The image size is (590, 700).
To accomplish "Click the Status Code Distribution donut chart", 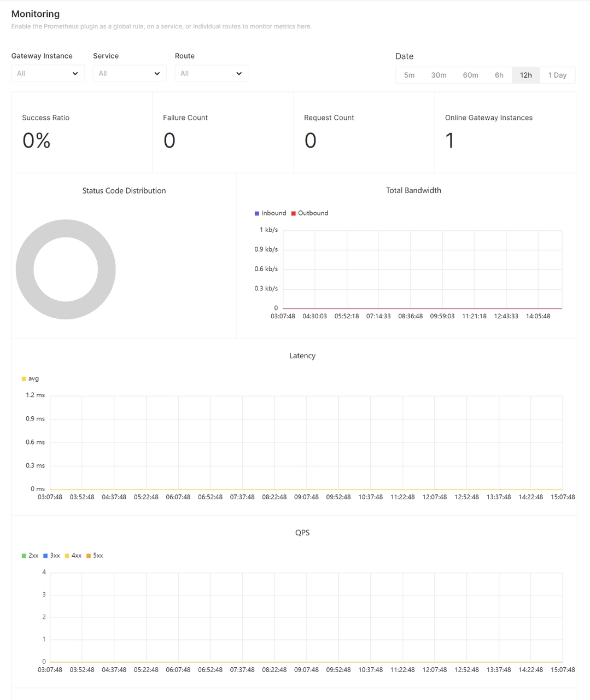I will pyautogui.click(x=66, y=269).
